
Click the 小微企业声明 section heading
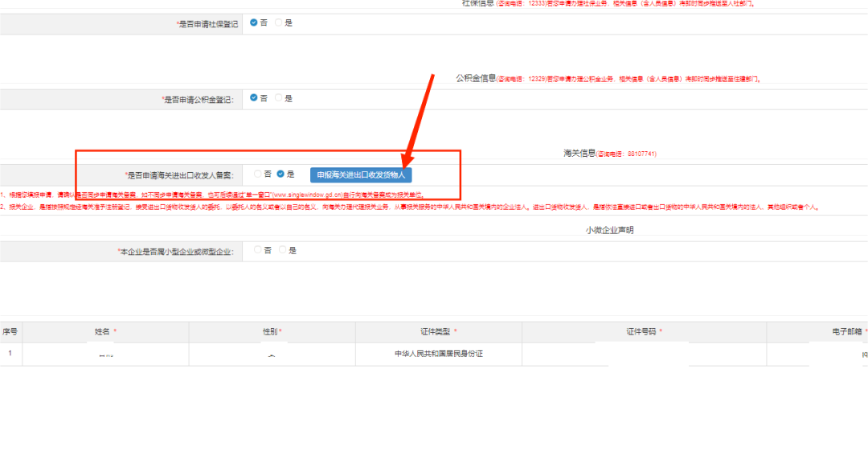click(x=609, y=230)
